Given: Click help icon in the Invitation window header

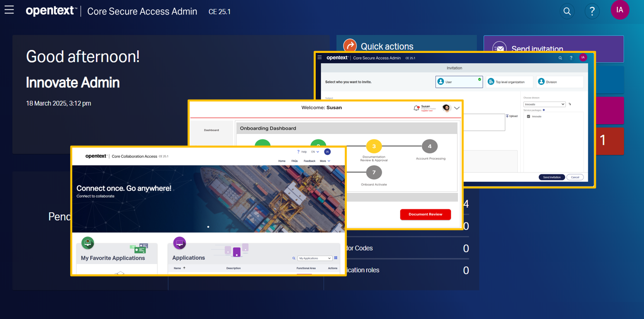Looking at the screenshot, I should (x=571, y=58).
